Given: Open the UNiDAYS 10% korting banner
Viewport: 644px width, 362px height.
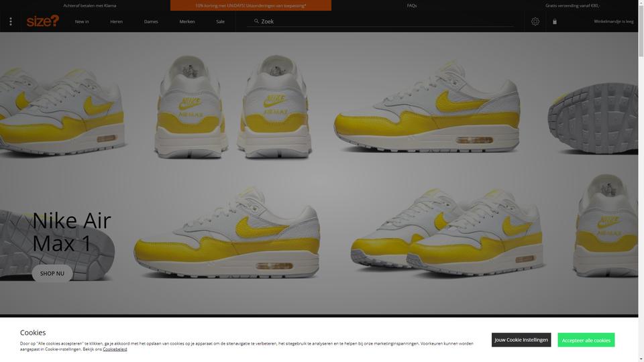Looking at the screenshot, I should pos(250,5).
